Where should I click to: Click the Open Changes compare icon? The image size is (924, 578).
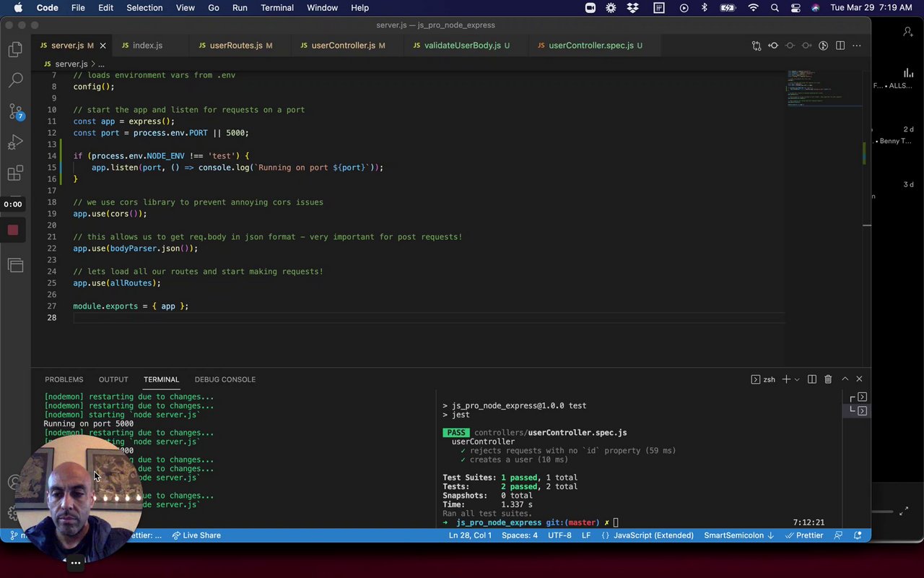756,46
